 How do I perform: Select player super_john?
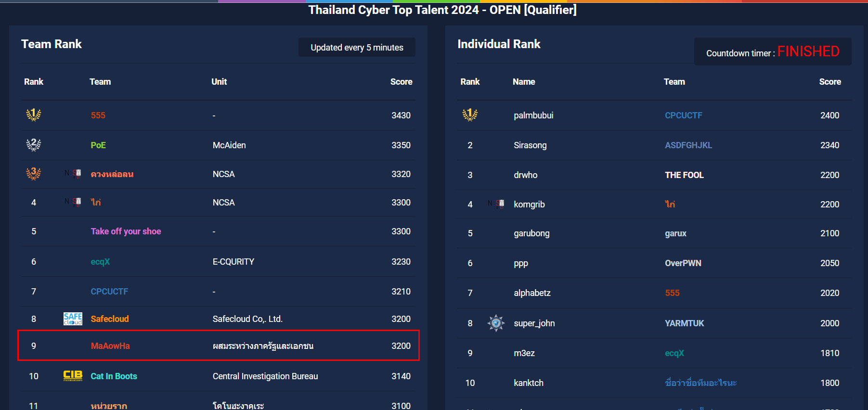click(x=534, y=323)
